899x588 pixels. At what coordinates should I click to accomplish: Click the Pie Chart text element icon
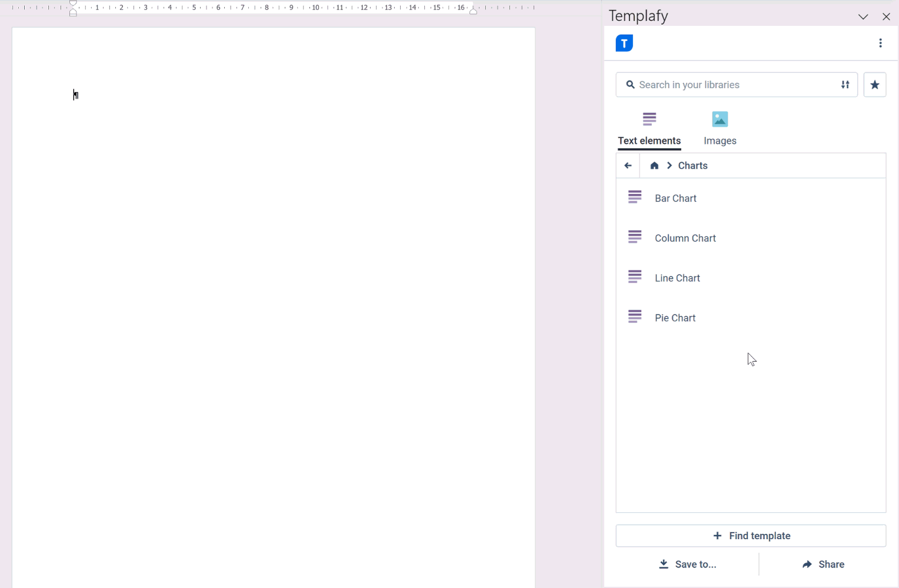[x=634, y=316]
